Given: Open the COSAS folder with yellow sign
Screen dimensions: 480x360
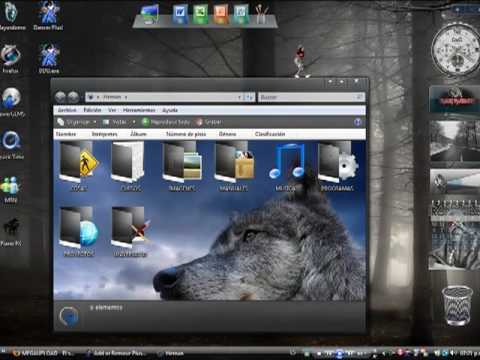Looking at the screenshot, I should [x=79, y=166].
